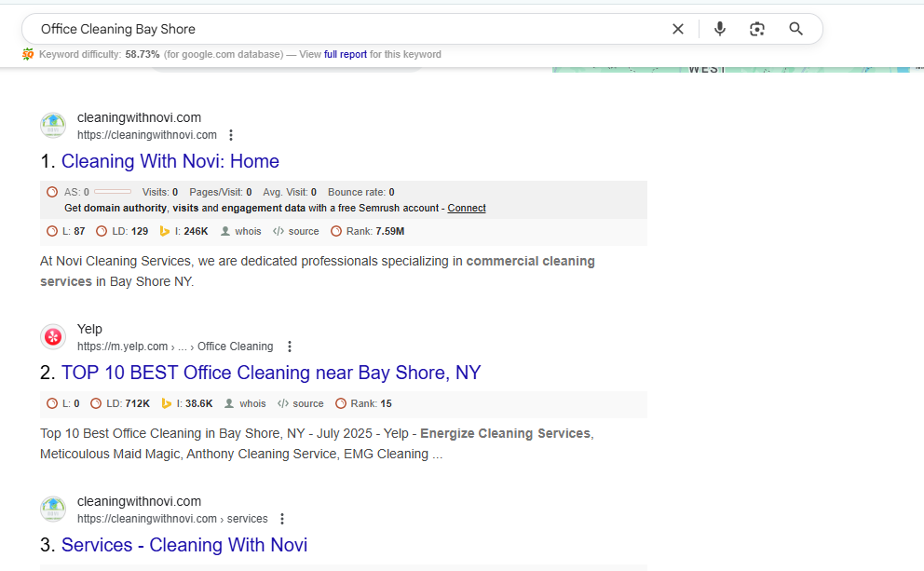Click inside the search input field
Screen dimensions: 924x571
[x=345, y=29]
